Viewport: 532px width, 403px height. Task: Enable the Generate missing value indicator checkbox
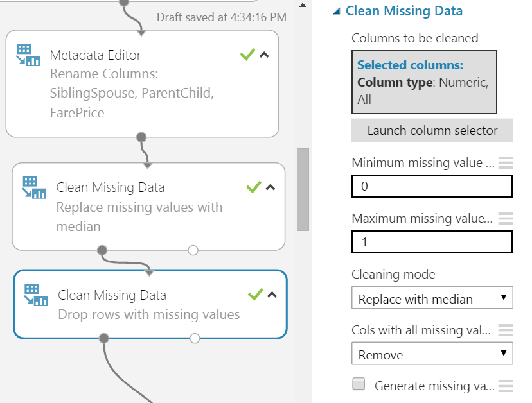pos(359,384)
